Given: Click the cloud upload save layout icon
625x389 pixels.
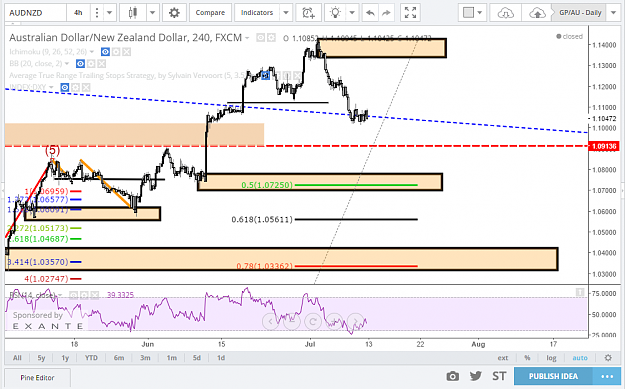Looking at the screenshot, I should tap(537, 13).
